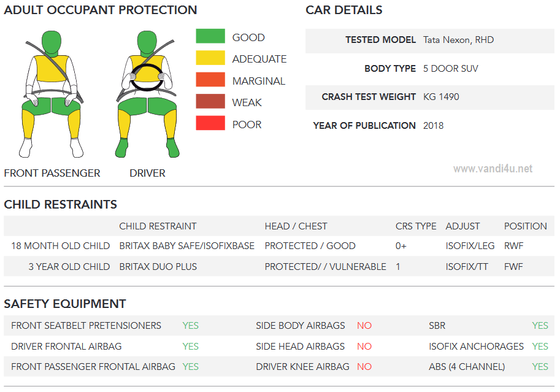The height and width of the screenshot is (392, 560).
Task: Click NO next to Side Body Airbags
Action: click(x=364, y=326)
